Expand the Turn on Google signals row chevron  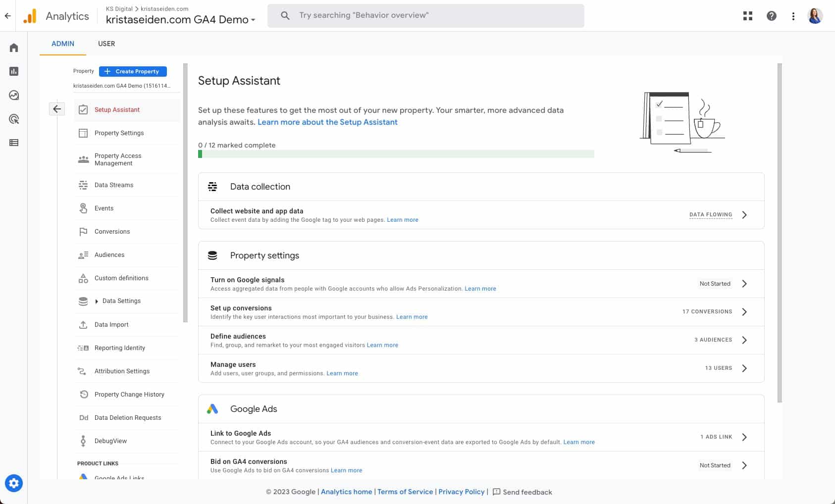(744, 283)
